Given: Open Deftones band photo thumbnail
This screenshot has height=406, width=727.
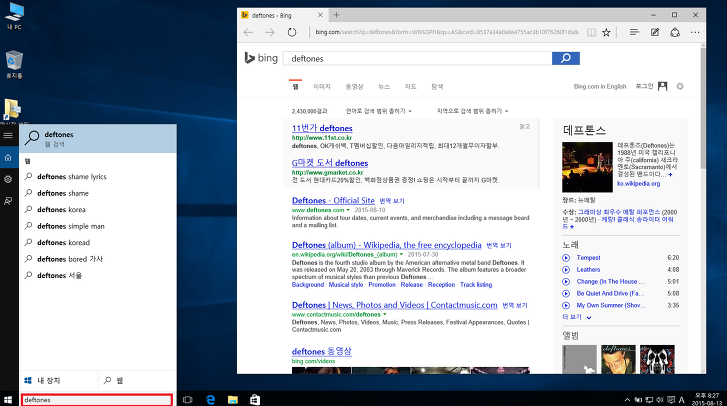Looking at the screenshot, I should (587, 167).
